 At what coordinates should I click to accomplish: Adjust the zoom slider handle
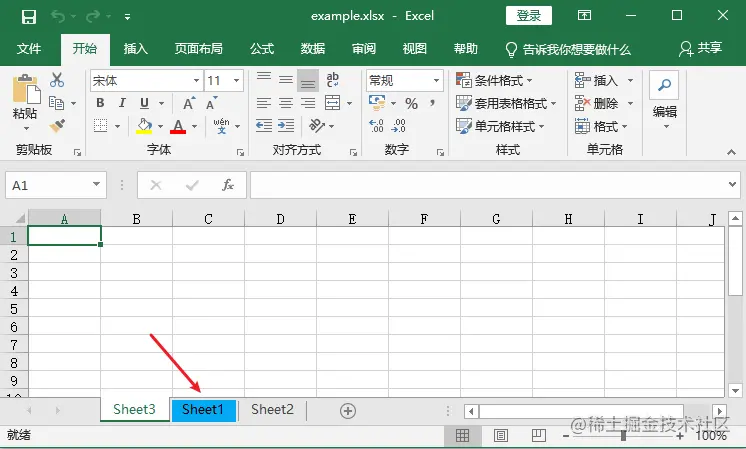point(623,435)
